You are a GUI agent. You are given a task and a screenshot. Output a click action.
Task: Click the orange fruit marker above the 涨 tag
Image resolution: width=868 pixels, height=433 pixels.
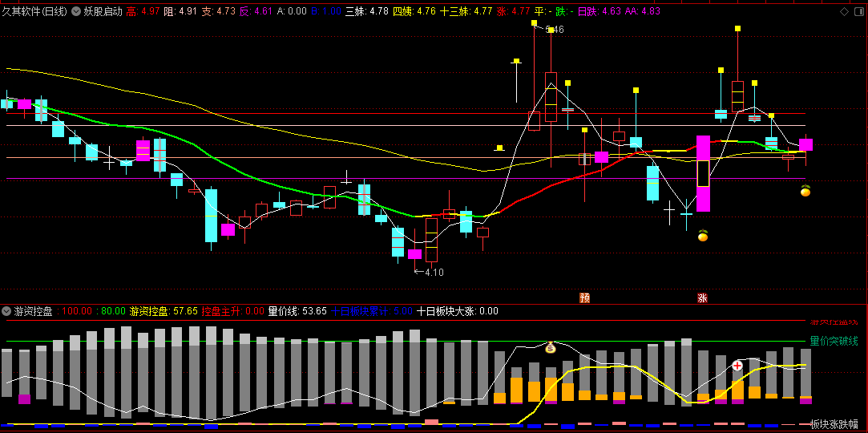point(703,236)
